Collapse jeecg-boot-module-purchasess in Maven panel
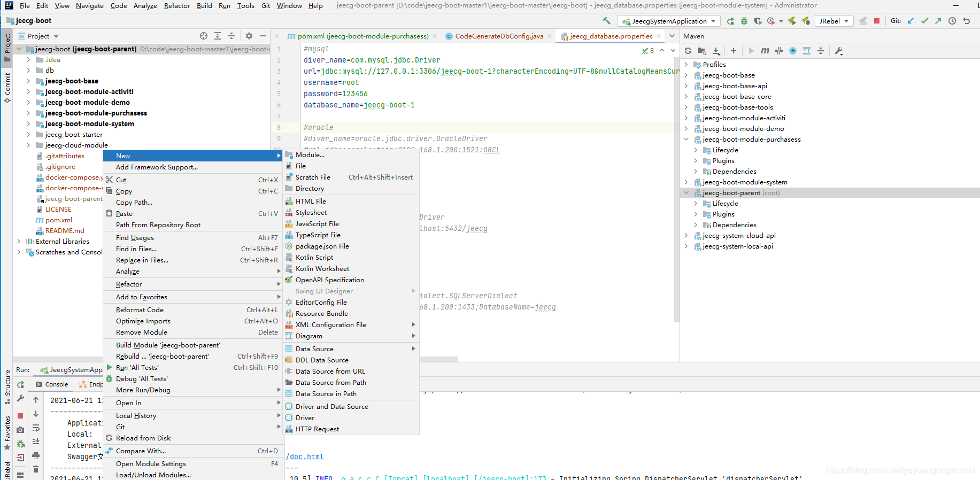980x480 pixels. pyautogui.click(x=686, y=140)
